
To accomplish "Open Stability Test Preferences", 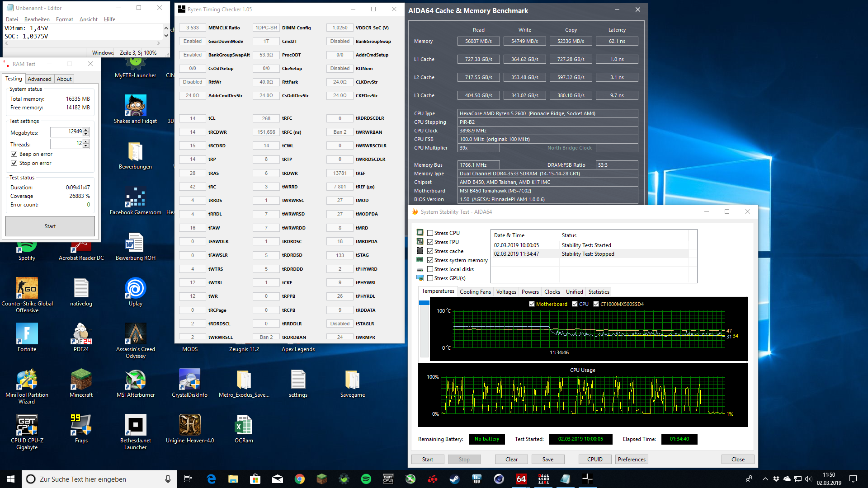I will (632, 460).
